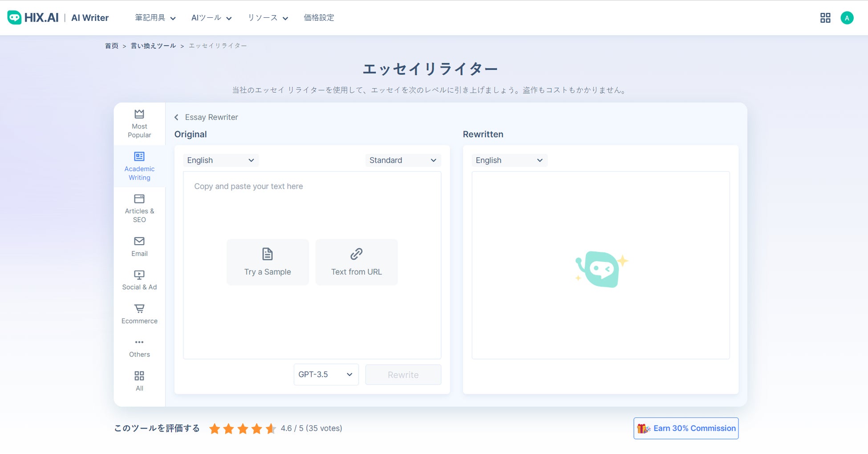
Task: Click the Rewrite button
Action: pos(403,375)
